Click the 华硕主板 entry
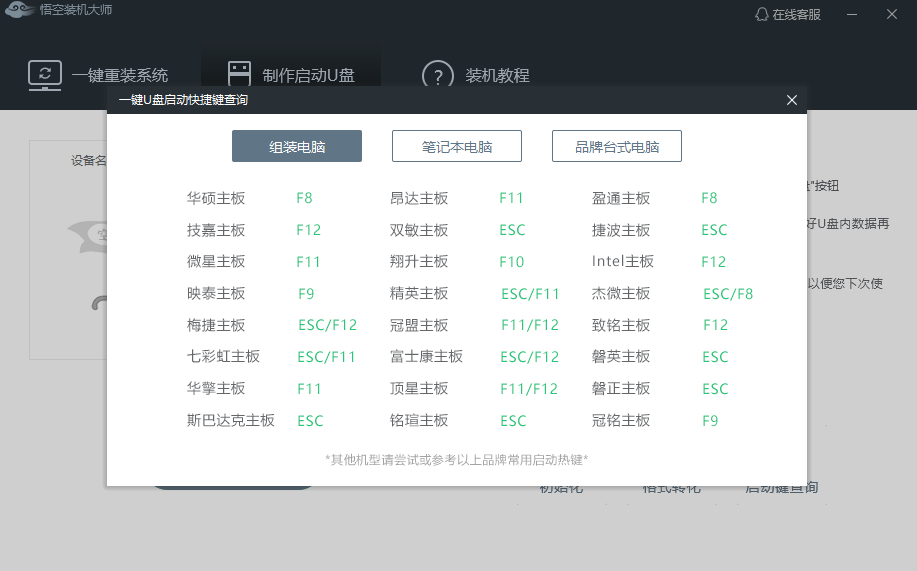This screenshot has height=571, width=917. [x=216, y=198]
